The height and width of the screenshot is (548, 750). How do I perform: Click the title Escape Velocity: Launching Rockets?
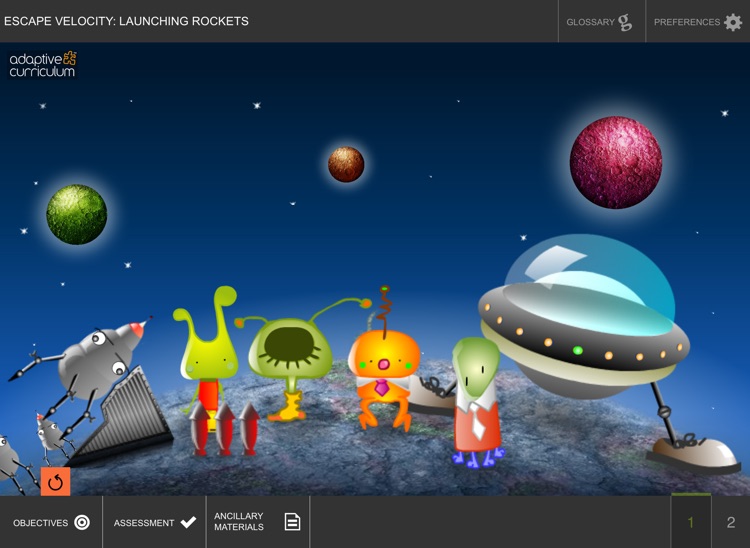click(126, 21)
